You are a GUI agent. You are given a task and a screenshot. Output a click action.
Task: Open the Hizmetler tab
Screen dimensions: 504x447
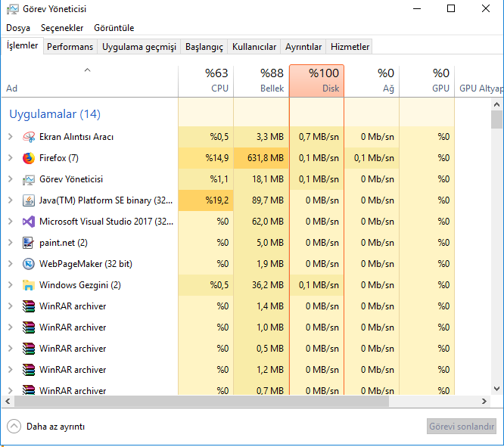pyautogui.click(x=350, y=47)
